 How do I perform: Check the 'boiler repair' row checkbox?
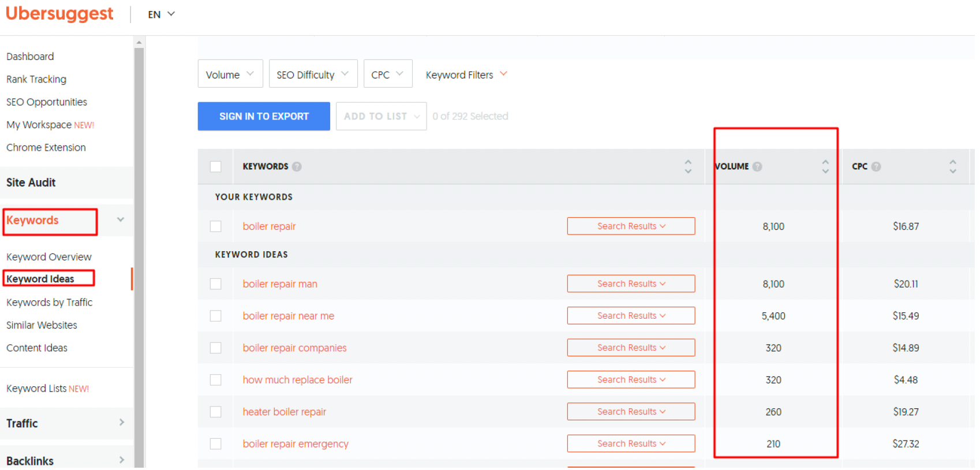[216, 226]
